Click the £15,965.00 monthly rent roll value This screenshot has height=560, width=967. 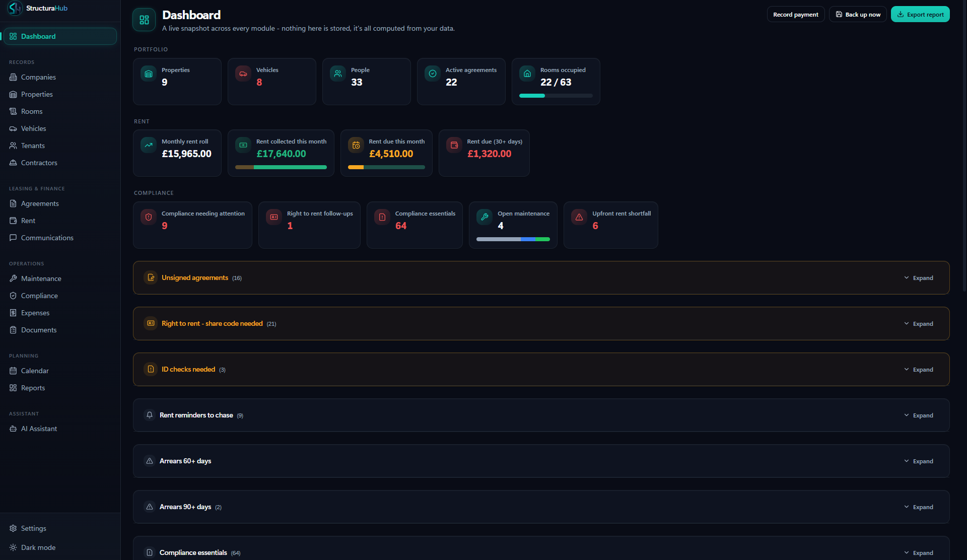(186, 154)
